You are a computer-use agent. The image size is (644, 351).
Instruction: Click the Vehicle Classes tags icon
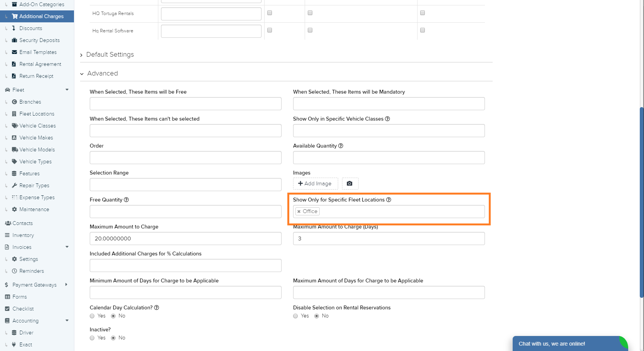click(15, 126)
